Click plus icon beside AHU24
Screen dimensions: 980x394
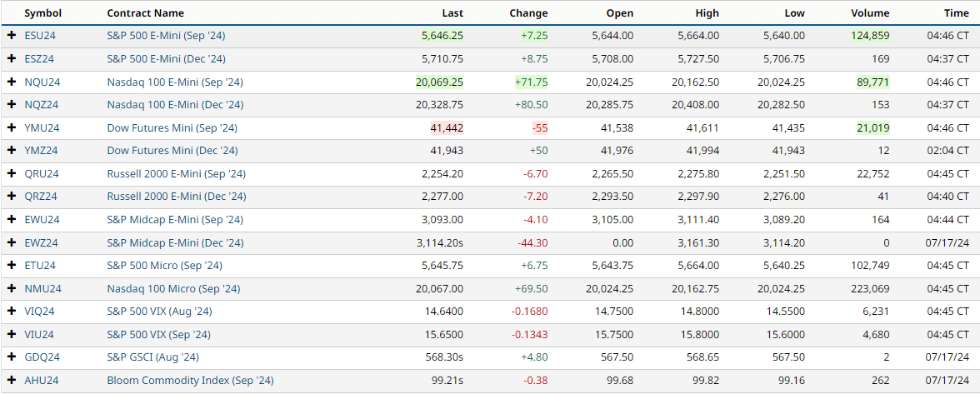[x=12, y=380]
